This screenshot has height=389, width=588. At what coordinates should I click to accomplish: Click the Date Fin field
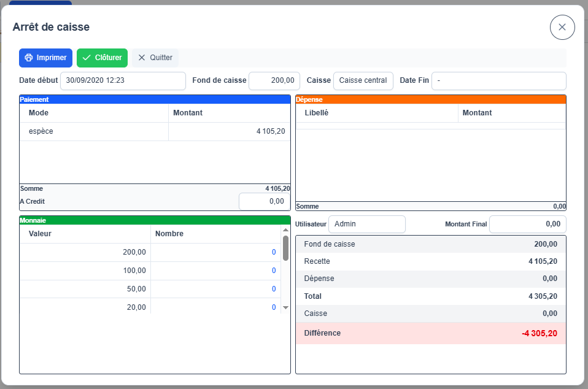pyautogui.click(x=498, y=80)
